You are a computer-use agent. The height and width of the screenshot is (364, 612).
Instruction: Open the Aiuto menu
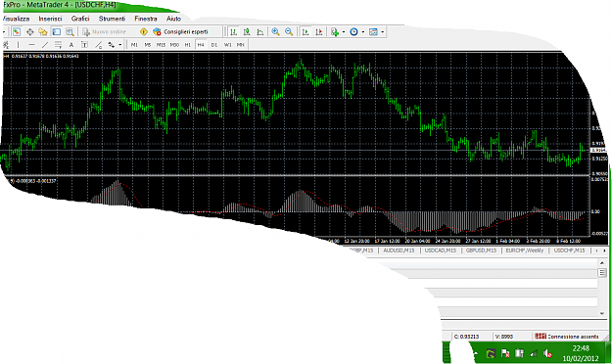pyautogui.click(x=173, y=19)
